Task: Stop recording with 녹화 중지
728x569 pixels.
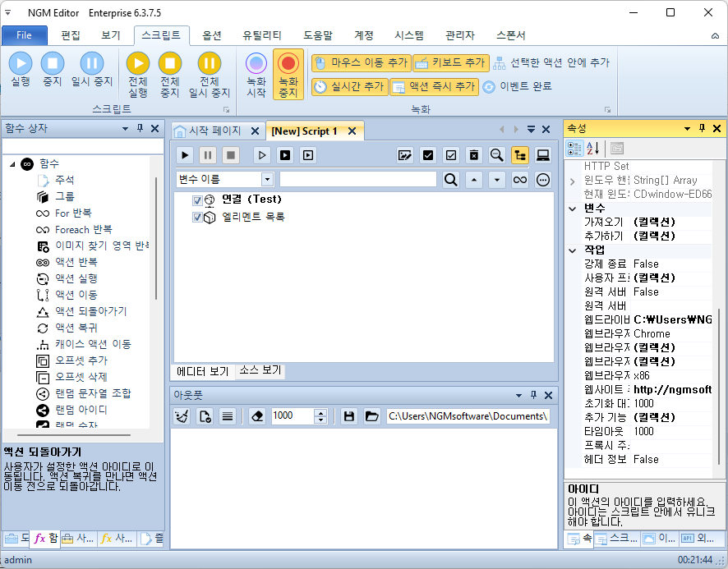Action: point(288,74)
